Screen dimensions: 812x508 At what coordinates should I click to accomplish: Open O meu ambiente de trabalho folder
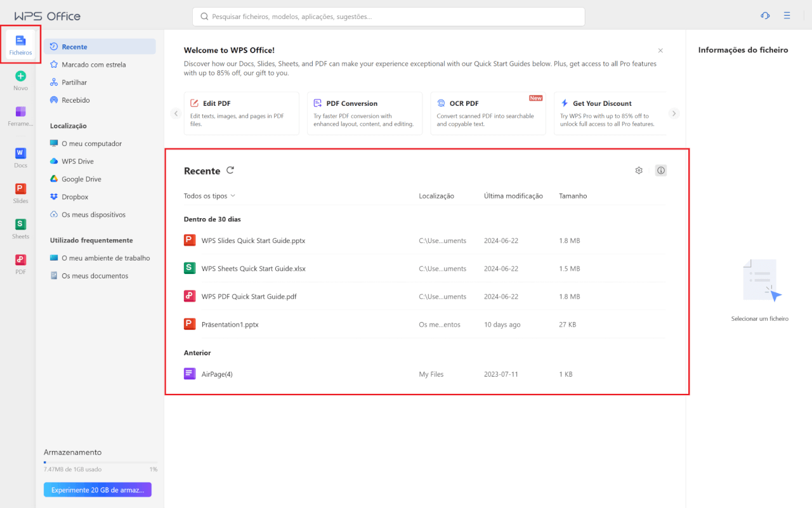pyautogui.click(x=100, y=258)
